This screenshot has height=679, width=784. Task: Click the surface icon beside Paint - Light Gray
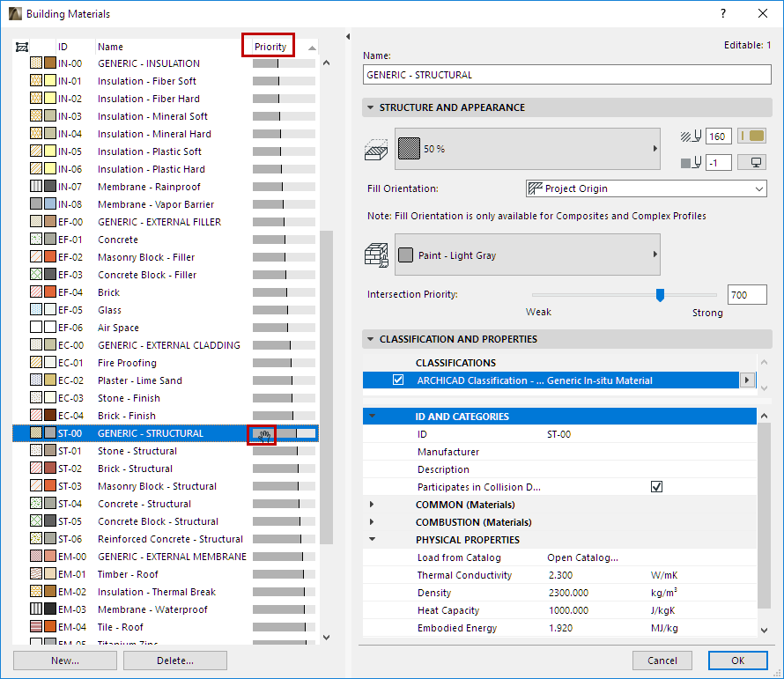click(376, 255)
